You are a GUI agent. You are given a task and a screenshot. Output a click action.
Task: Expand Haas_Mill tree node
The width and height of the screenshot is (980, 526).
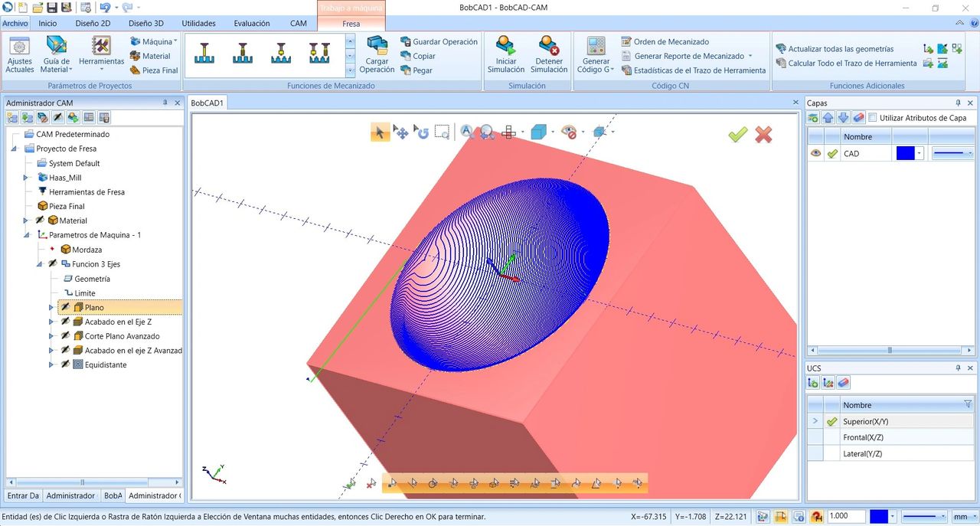27,178
